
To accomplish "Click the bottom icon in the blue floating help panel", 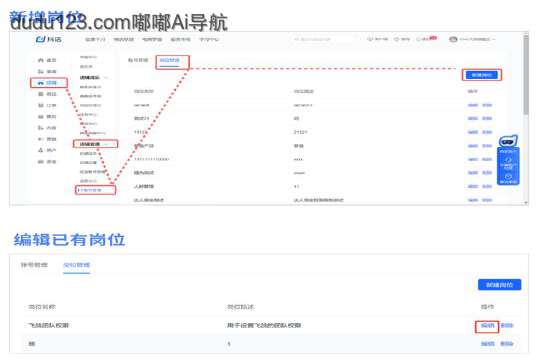I will (508, 178).
